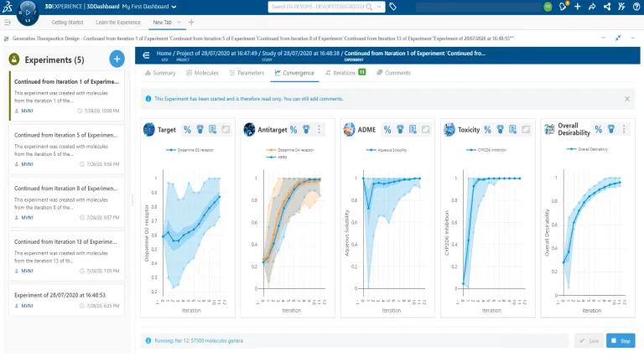Open the Antitarget card's three-dot menu
Screen dimensions: 644x362
pyautogui.click(x=319, y=129)
